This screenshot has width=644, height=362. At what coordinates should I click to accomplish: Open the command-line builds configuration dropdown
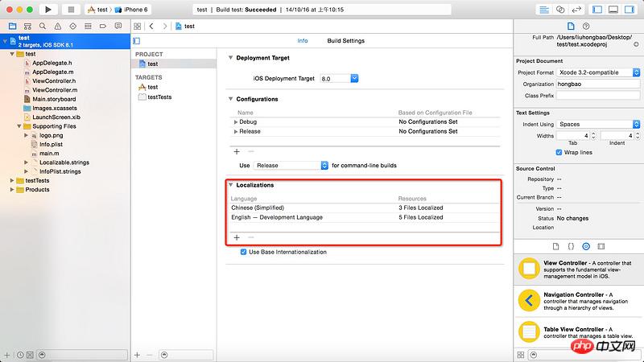click(x=291, y=166)
